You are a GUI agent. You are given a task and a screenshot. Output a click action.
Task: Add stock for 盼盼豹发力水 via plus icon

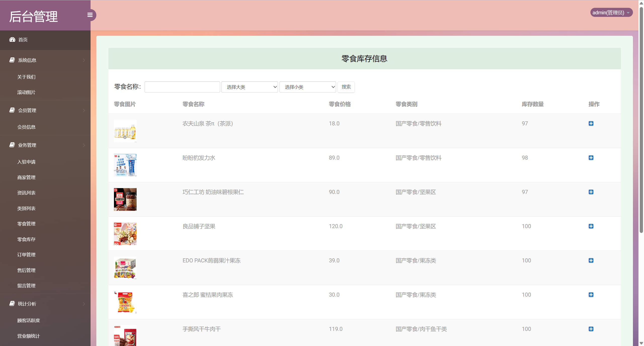tap(591, 158)
